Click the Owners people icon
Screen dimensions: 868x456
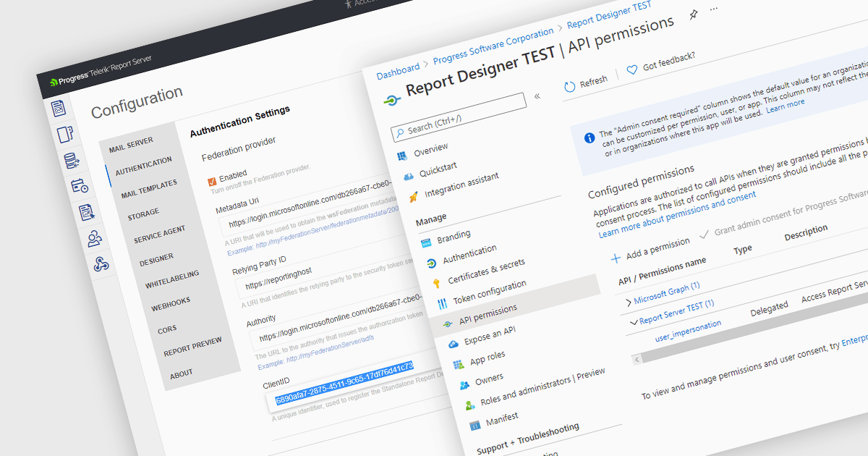(464, 384)
